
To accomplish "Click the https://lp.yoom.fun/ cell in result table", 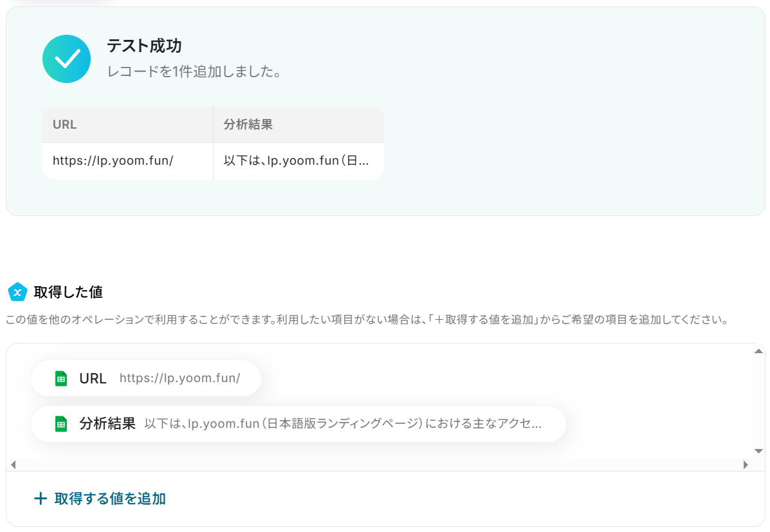I will point(127,161).
